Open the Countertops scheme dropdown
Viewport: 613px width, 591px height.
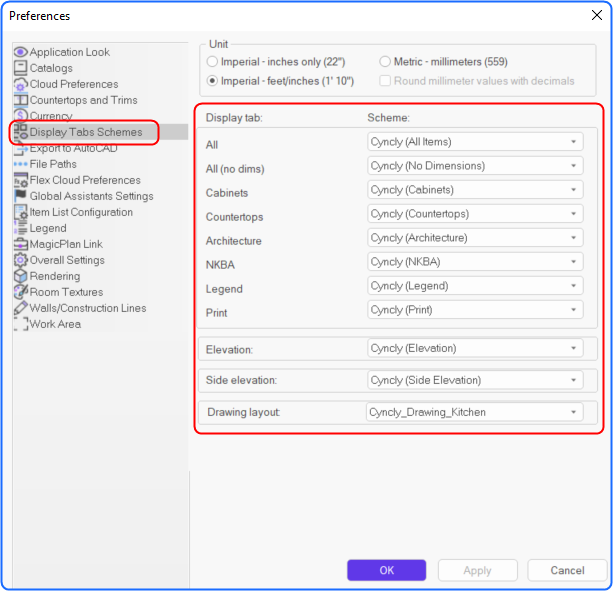point(475,214)
